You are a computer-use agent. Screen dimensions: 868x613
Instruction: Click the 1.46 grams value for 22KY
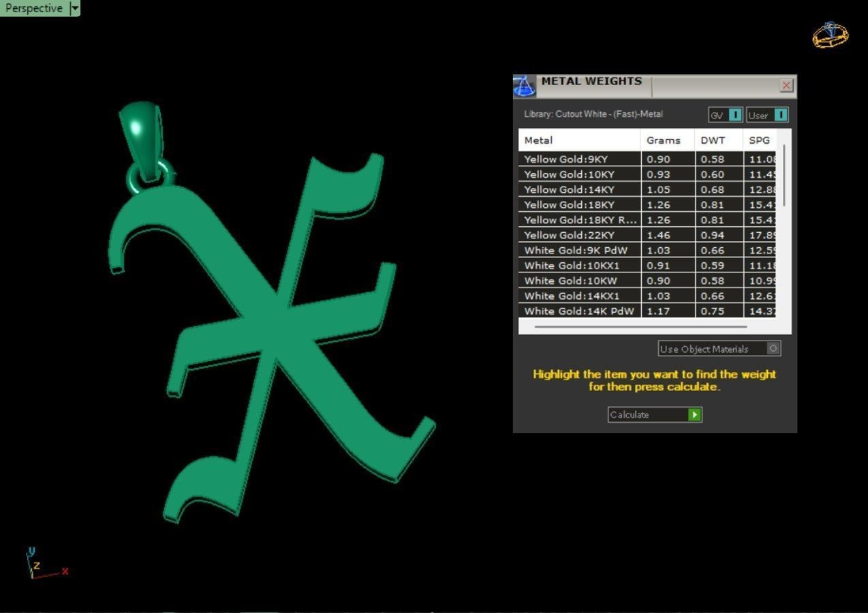coord(658,235)
